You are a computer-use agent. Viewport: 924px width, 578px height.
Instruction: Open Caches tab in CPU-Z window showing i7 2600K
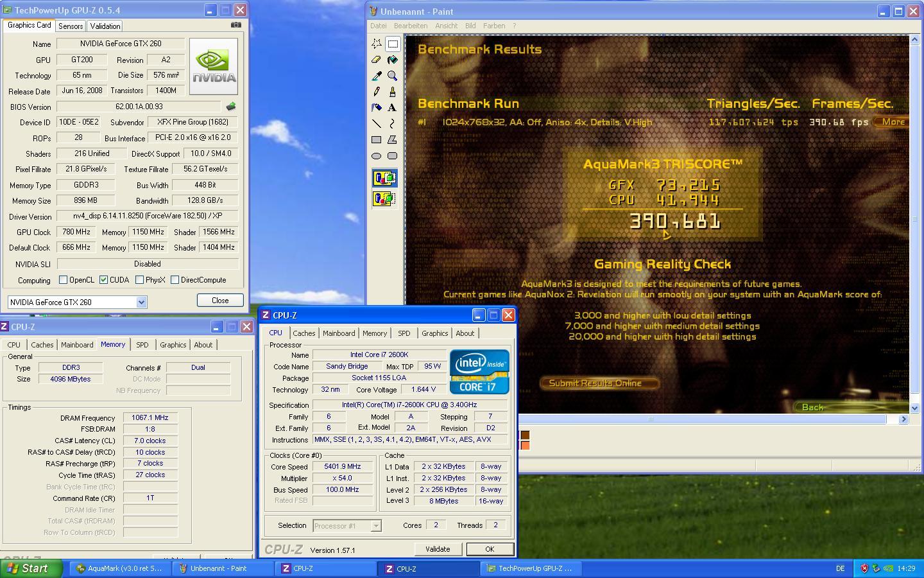point(304,333)
